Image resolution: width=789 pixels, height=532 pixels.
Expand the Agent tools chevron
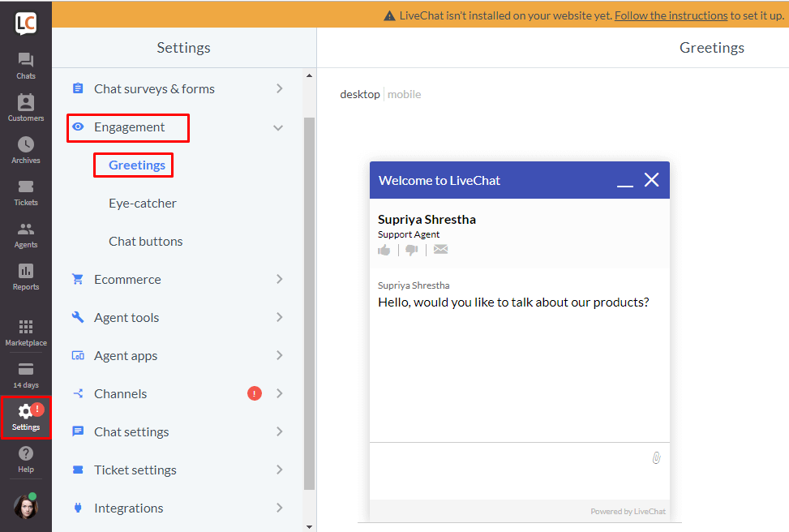(280, 317)
